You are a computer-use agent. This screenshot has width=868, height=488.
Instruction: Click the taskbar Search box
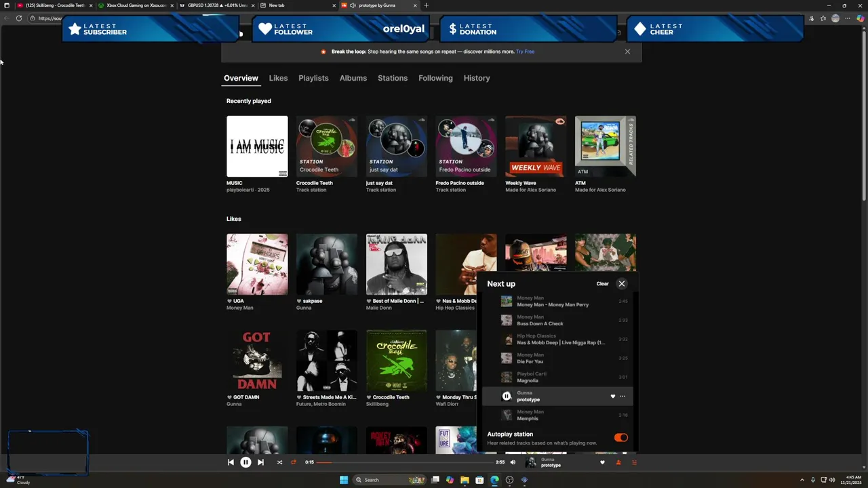391,480
